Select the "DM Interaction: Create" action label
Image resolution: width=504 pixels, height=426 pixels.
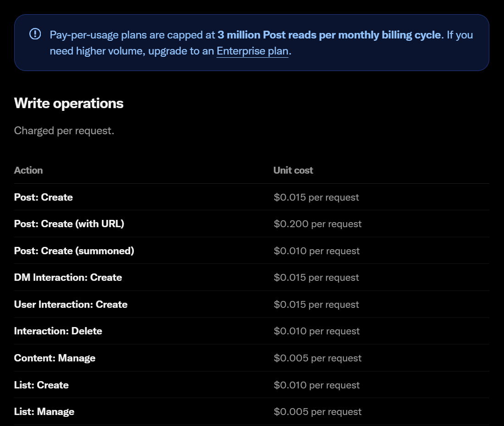[x=68, y=278]
